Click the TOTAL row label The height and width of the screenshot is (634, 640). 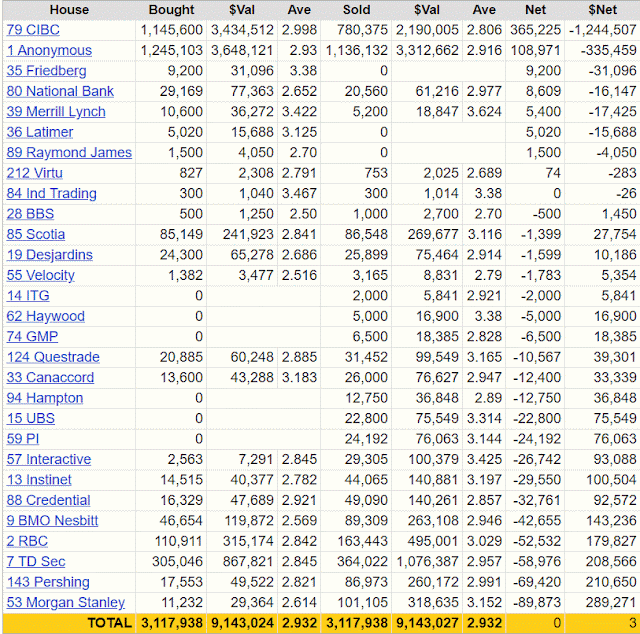pyautogui.click(x=109, y=623)
